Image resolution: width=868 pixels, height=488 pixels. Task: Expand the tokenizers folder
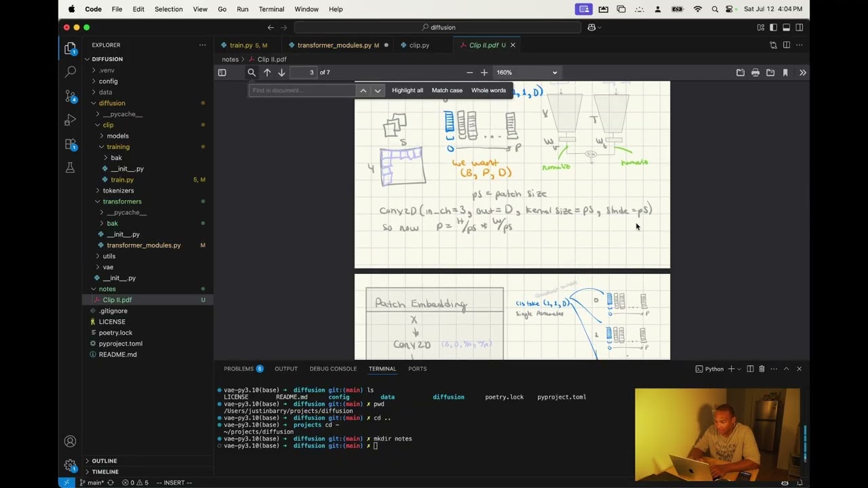point(118,190)
